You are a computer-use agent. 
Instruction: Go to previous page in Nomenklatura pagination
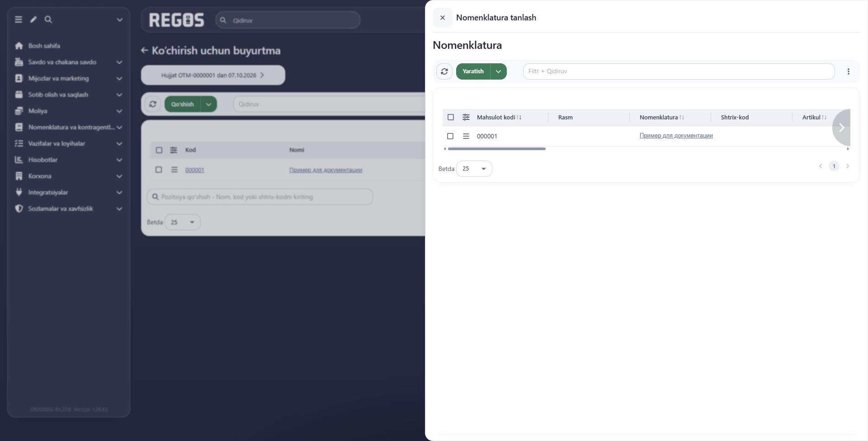[x=821, y=166]
